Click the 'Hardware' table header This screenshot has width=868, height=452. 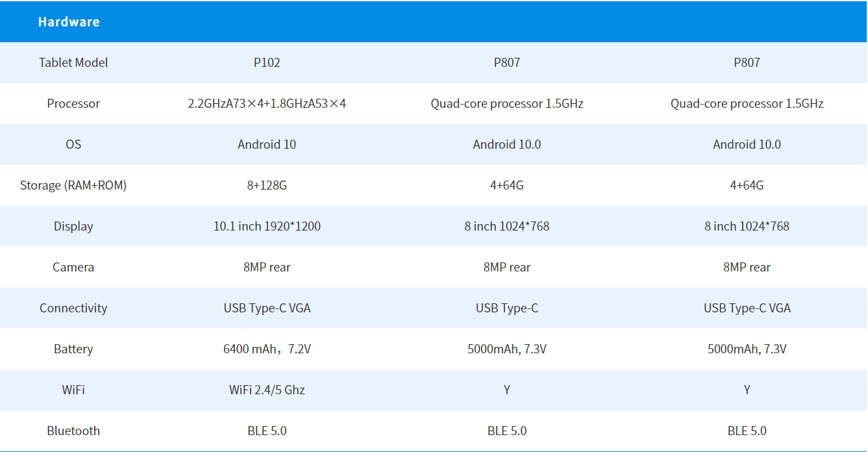pyautogui.click(x=68, y=21)
